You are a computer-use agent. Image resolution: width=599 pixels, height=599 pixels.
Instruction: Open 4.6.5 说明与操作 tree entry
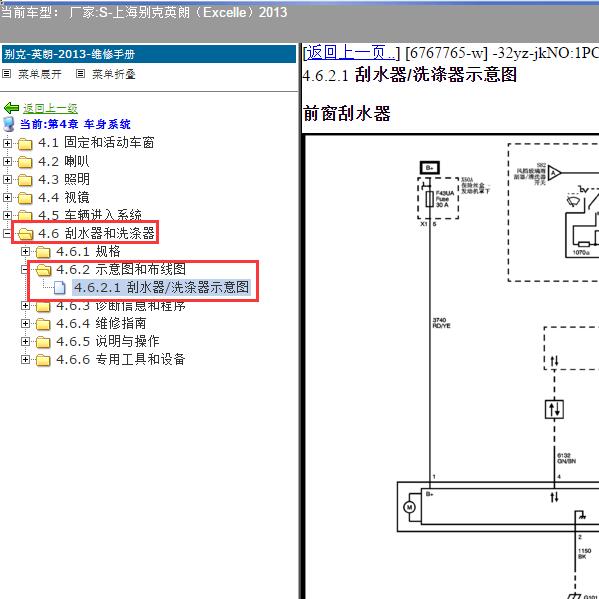pyautogui.click(x=108, y=341)
